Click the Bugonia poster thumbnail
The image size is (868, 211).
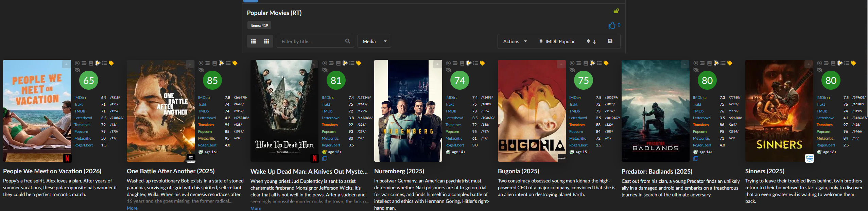point(532,111)
